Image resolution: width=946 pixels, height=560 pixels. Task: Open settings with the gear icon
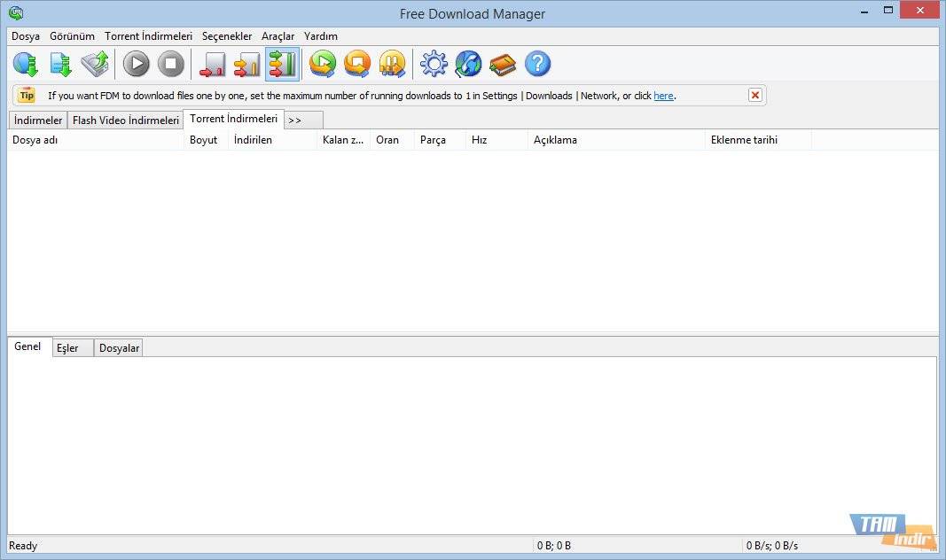pos(434,64)
